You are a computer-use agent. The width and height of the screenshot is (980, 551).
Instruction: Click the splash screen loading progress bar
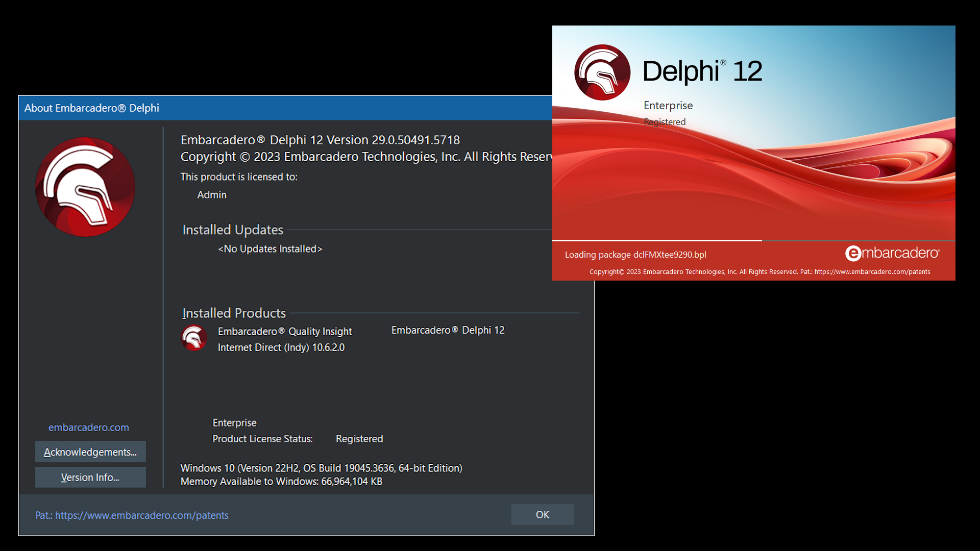753,240
